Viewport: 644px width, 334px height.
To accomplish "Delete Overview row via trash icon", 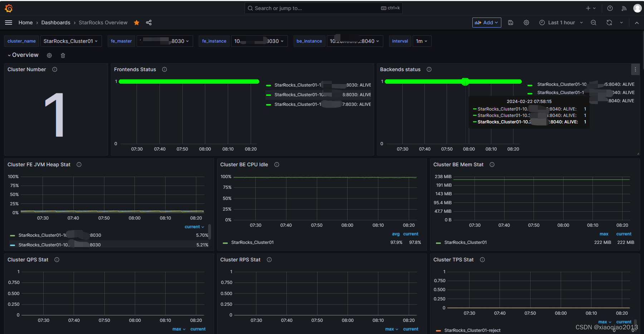I will coord(63,55).
